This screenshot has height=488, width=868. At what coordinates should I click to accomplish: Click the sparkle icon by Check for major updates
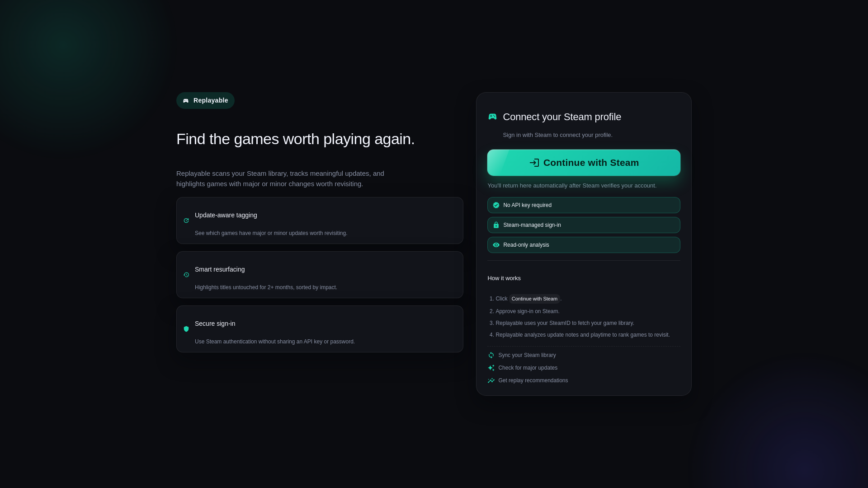[491, 368]
